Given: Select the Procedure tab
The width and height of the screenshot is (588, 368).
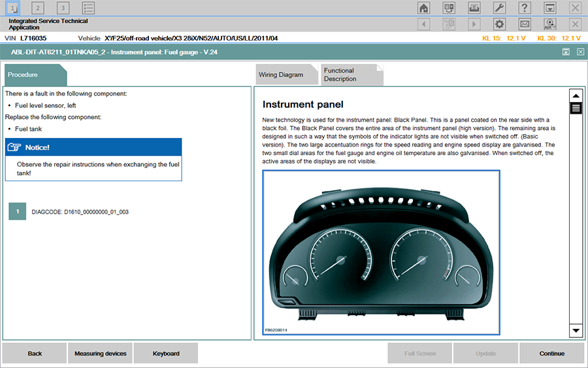Looking at the screenshot, I should click(x=31, y=75).
